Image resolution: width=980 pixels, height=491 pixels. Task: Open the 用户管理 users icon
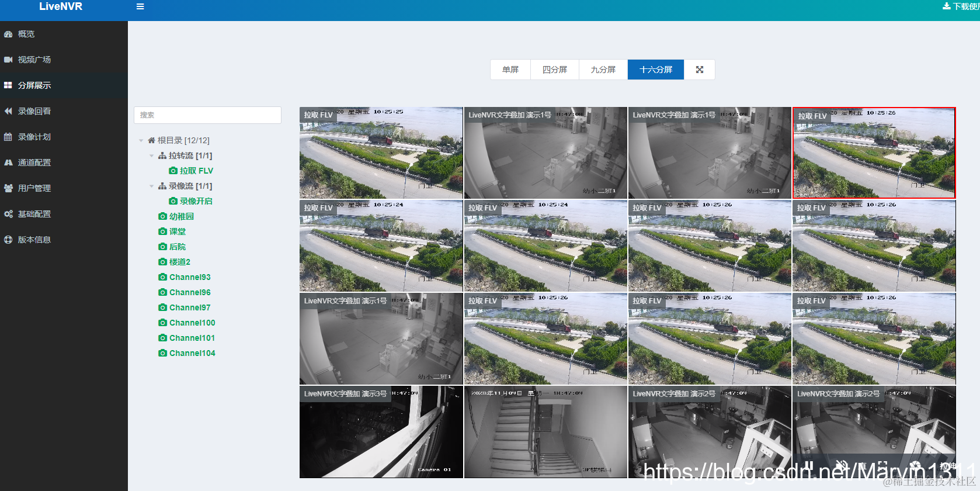click(8, 188)
